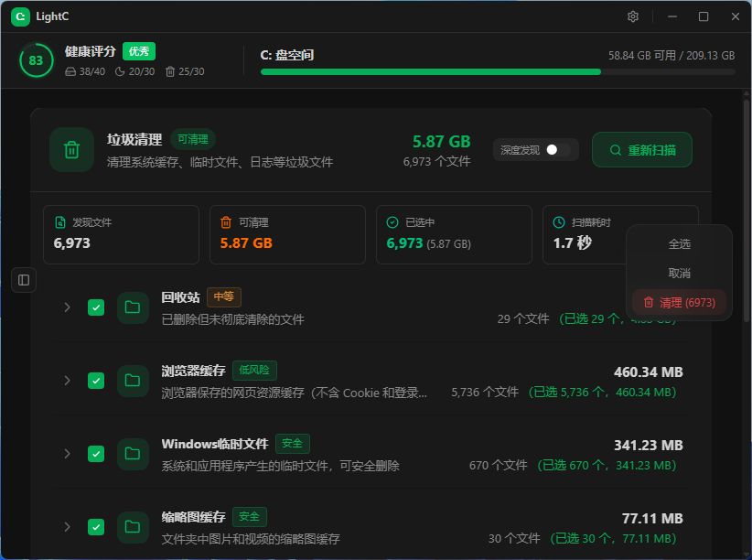Click the 低风险 tag on 浏览器缓存
The height and width of the screenshot is (560, 752).
[x=254, y=370]
